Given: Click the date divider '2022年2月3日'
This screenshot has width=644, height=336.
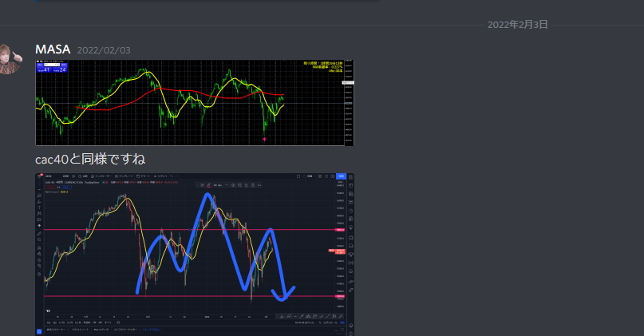Looking at the screenshot, I should [517, 25].
